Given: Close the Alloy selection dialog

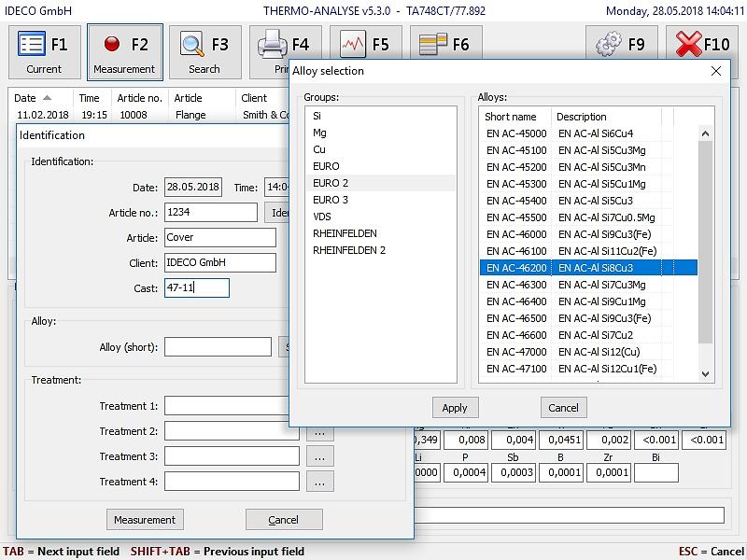Looking at the screenshot, I should (x=716, y=71).
